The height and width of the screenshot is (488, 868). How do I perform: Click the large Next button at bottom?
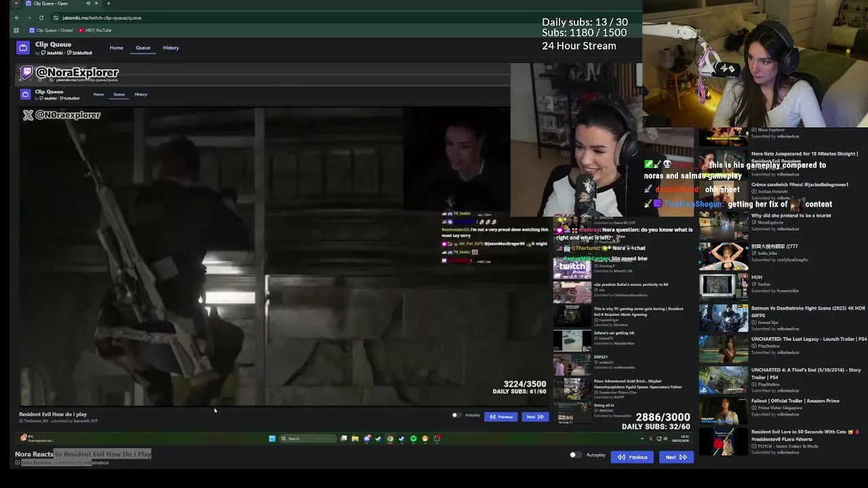[675, 457]
